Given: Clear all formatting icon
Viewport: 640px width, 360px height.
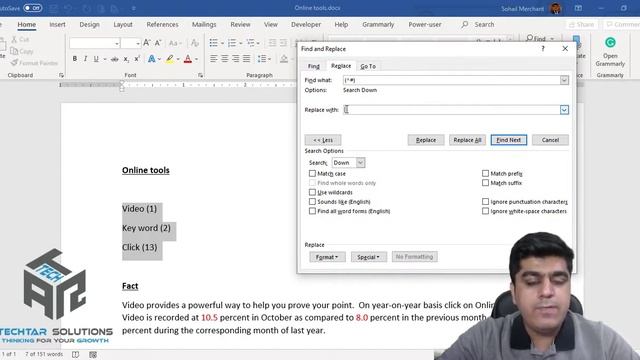Looking at the screenshot, I should (195, 43).
